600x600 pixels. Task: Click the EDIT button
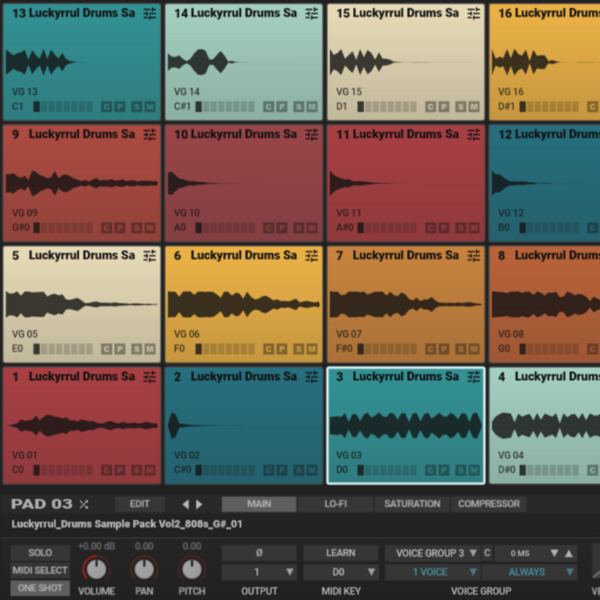tap(140, 504)
